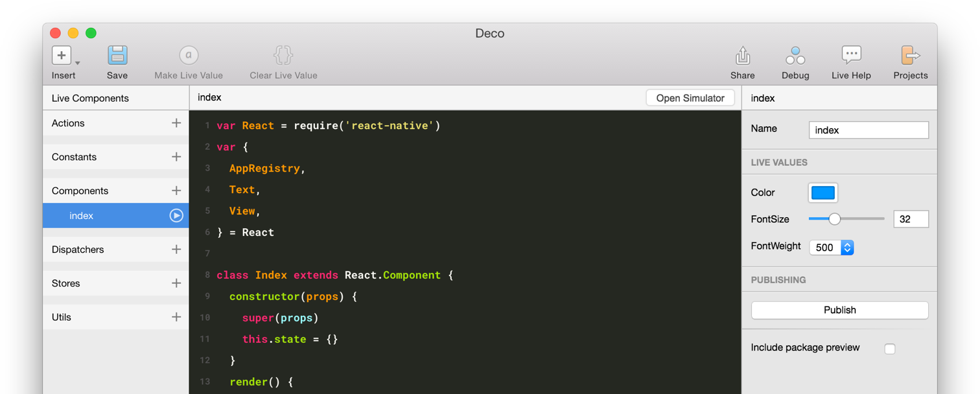Click the Publish button
980x394 pixels.
[840, 310]
